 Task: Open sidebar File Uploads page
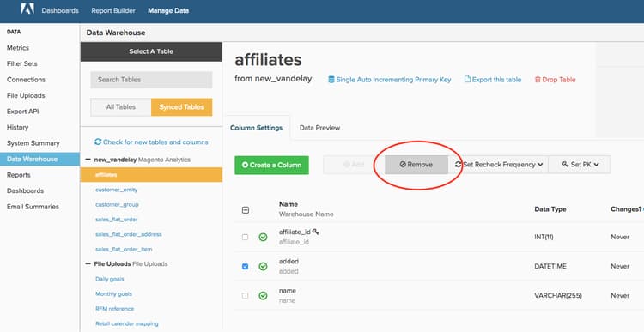pyautogui.click(x=26, y=95)
